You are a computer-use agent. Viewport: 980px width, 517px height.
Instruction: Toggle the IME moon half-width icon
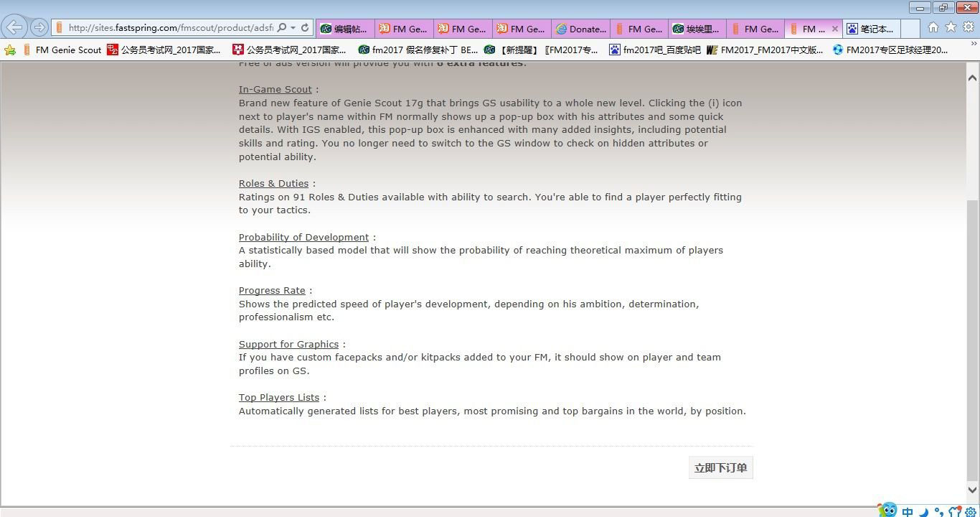pos(924,512)
